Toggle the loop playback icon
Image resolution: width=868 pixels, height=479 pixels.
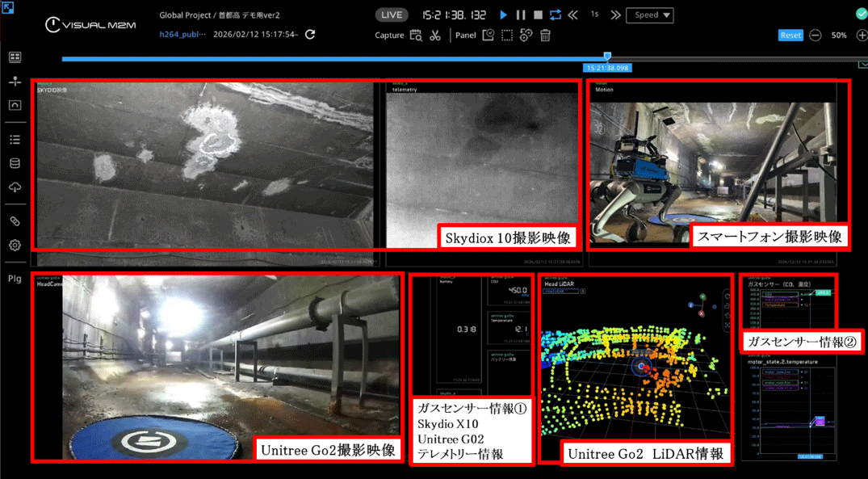(556, 15)
